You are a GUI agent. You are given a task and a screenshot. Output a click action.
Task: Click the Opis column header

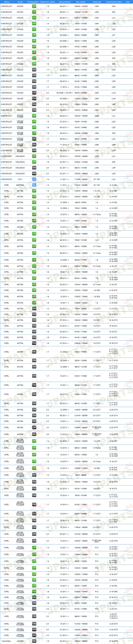coord(128,2)
